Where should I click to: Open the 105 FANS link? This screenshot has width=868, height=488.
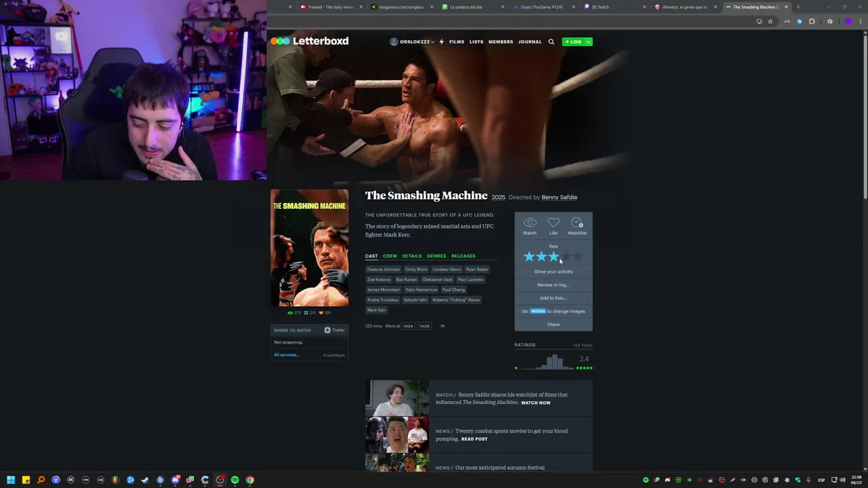(583, 345)
